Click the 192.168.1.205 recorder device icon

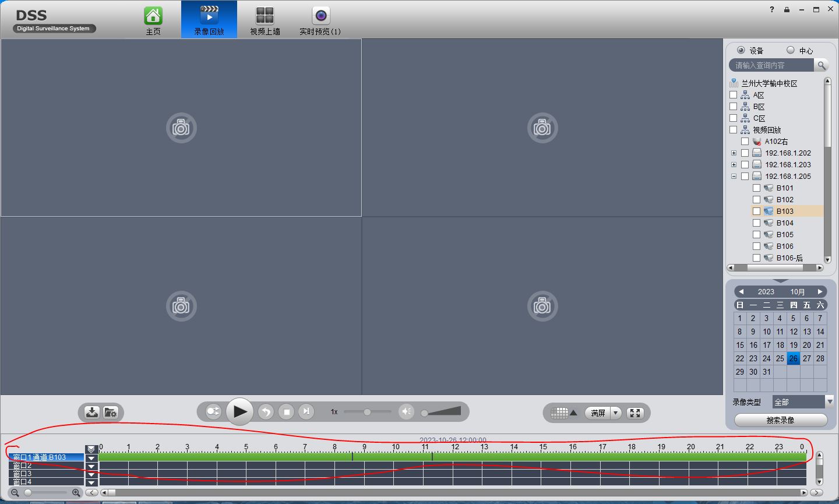[x=757, y=176]
